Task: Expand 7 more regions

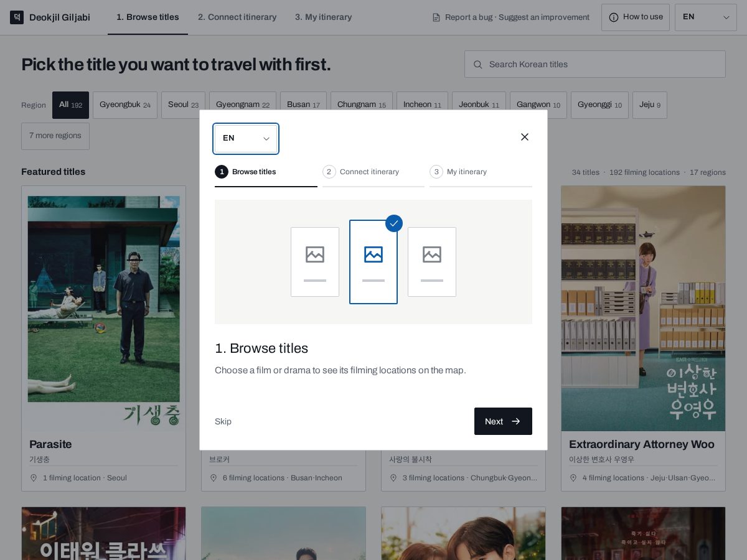Action: 55,136
